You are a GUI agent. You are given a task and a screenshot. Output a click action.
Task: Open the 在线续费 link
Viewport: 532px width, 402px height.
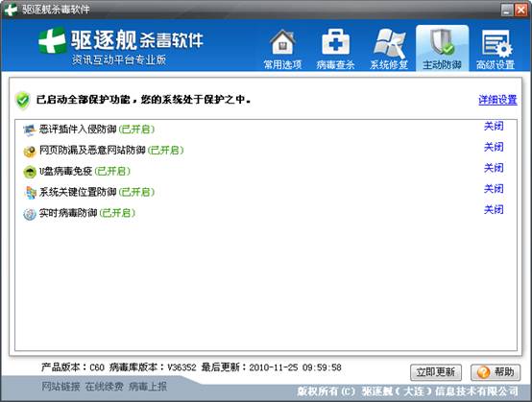[105, 387]
